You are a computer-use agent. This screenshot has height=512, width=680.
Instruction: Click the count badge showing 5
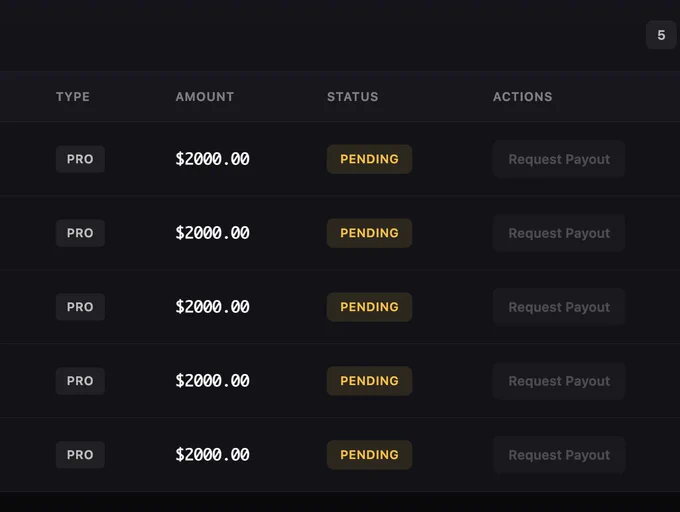pos(661,35)
